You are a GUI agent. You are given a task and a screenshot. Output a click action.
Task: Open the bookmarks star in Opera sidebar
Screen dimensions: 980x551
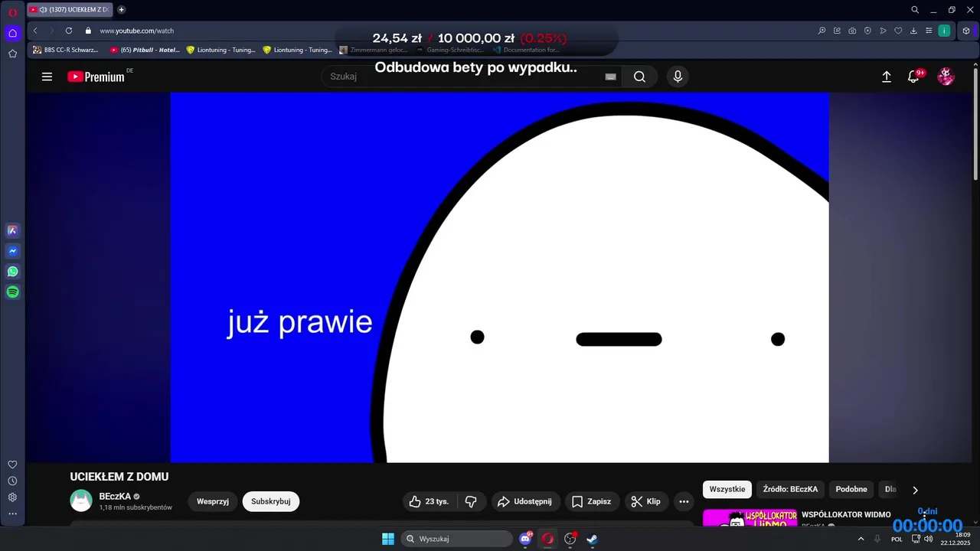(x=12, y=54)
